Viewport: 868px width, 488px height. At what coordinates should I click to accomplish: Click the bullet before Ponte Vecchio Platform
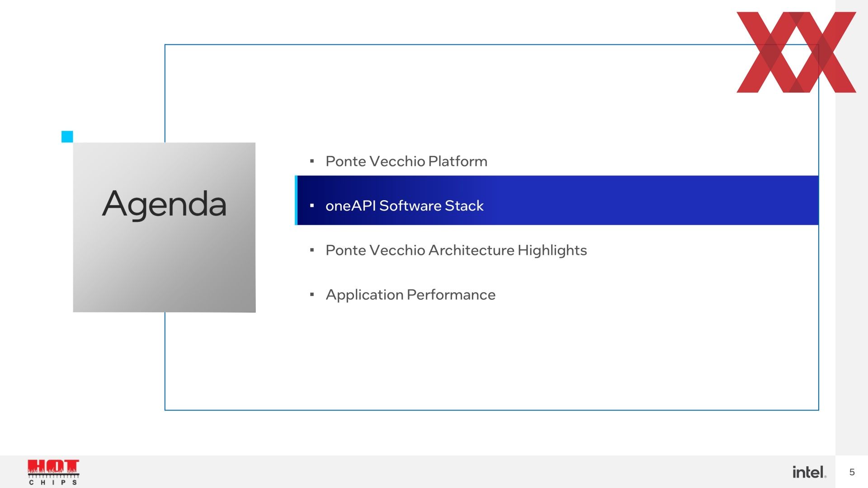[312, 161]
